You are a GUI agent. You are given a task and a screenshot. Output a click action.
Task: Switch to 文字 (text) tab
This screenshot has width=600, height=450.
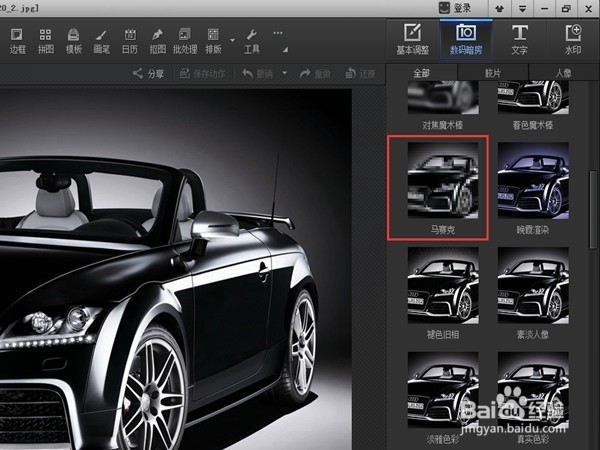coord(519,39)
